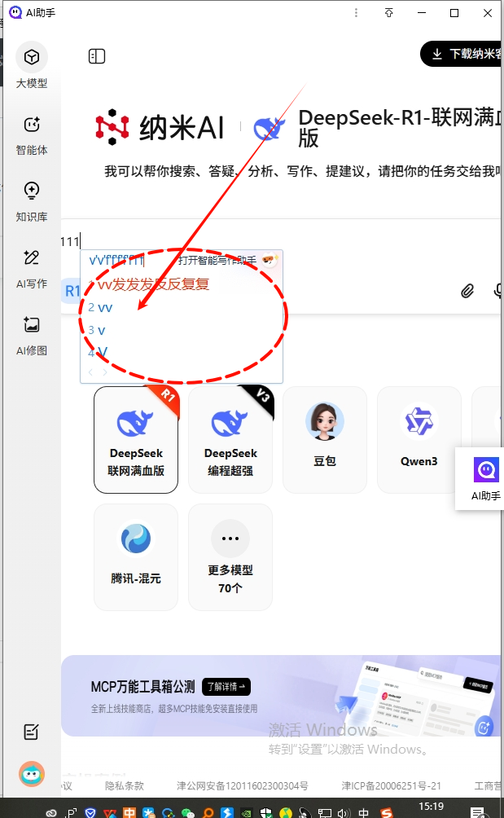Image resolution: width=504 pixels, height=818 pixels.
Task: Go to previous IME candidate page arrow
Action: [x=90, y=372]
